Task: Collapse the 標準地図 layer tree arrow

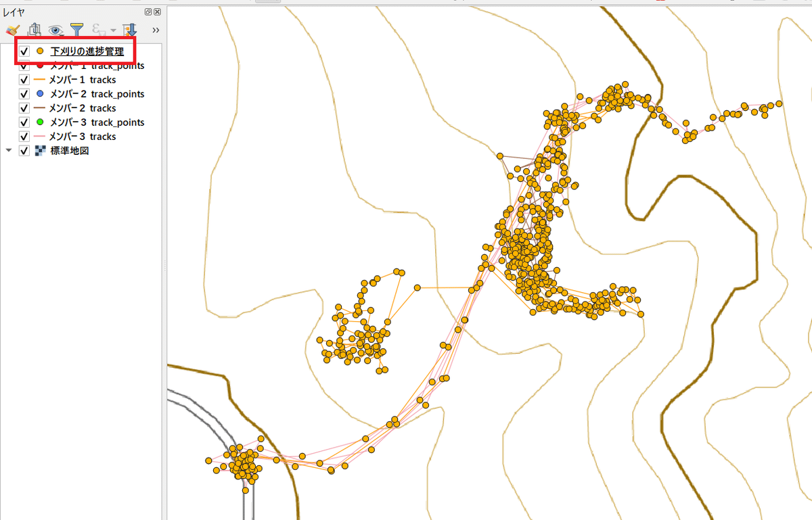Action: click(x=9, y=151)
